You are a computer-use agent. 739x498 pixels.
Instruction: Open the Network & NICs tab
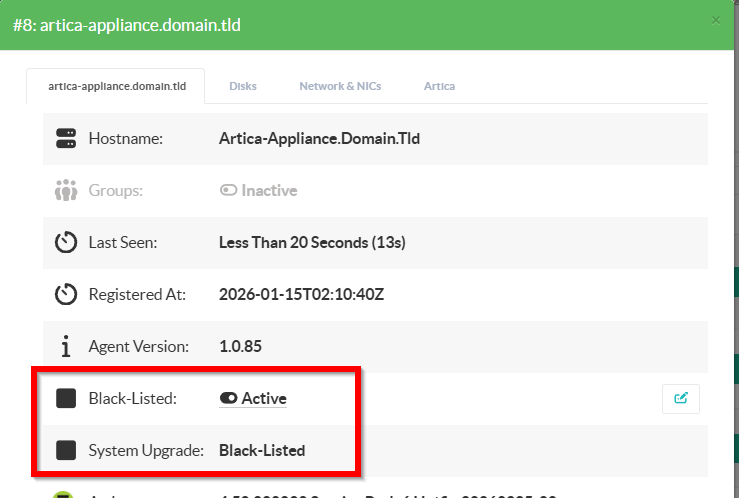pos(340,86)
